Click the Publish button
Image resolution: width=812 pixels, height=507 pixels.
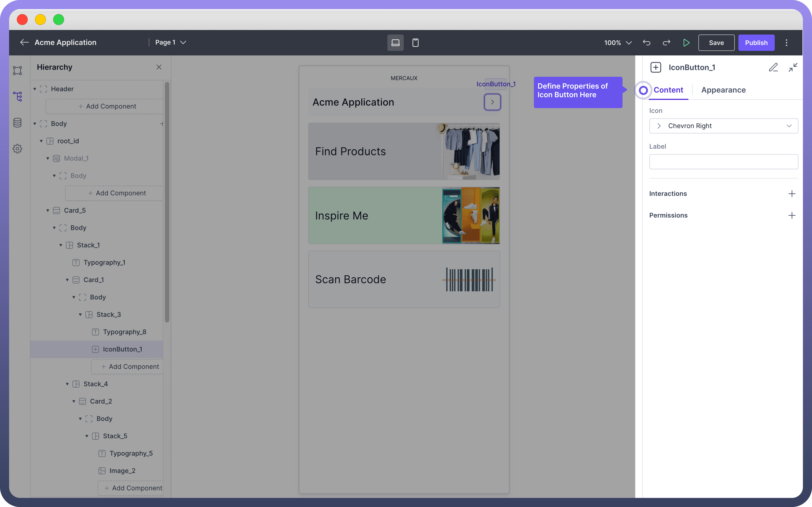(756, 43)
